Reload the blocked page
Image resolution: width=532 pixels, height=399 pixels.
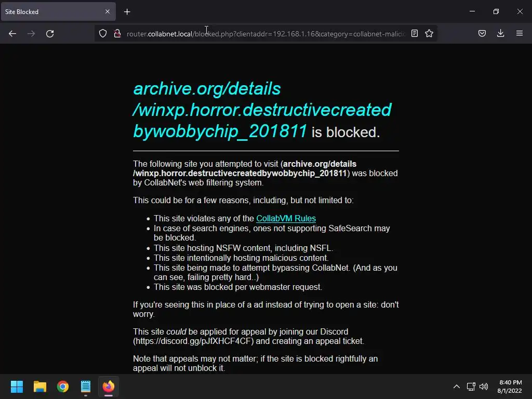pos(50,34)
